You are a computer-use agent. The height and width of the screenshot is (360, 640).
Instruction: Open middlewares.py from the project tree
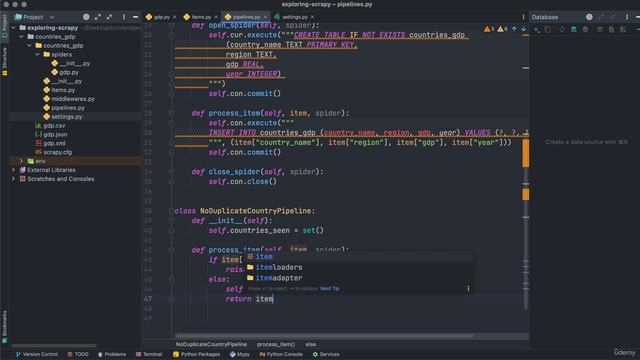(69, 99)
